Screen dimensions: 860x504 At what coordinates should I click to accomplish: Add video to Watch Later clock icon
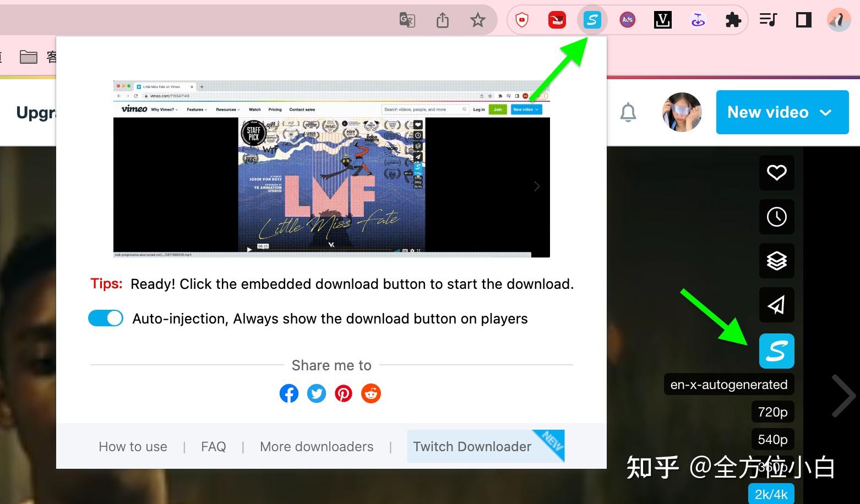pyautogui.click(x=777, y=217)
